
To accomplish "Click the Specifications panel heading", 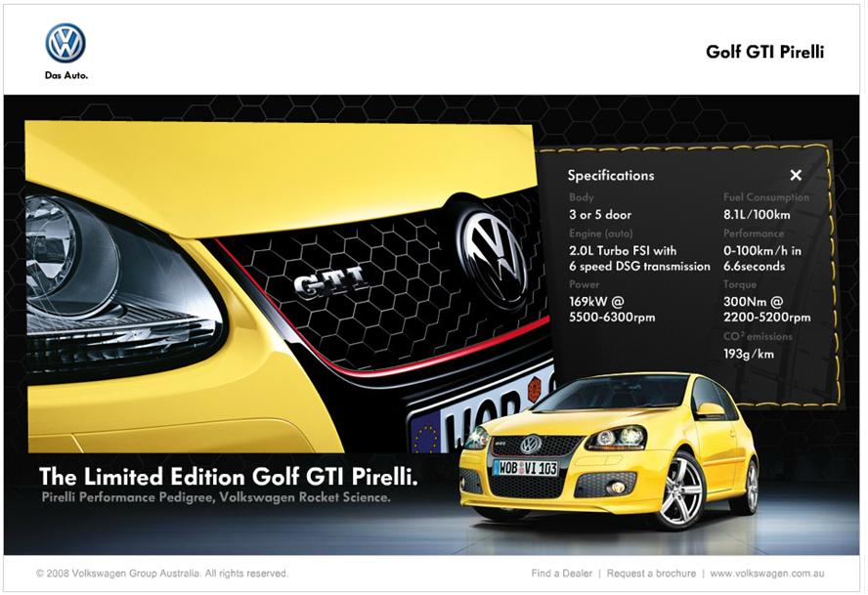I will [611, 176].
